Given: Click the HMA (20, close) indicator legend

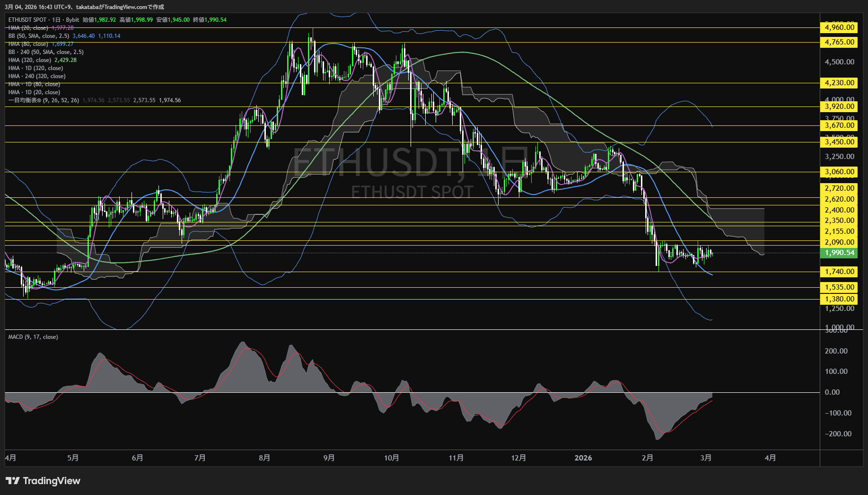Looking at the screenshot, I should pyautogui.click(x=28, y=28).
